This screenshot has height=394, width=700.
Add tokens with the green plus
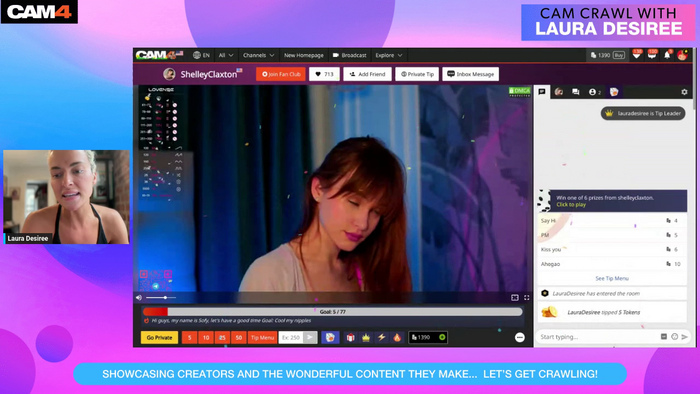point(442,337)
